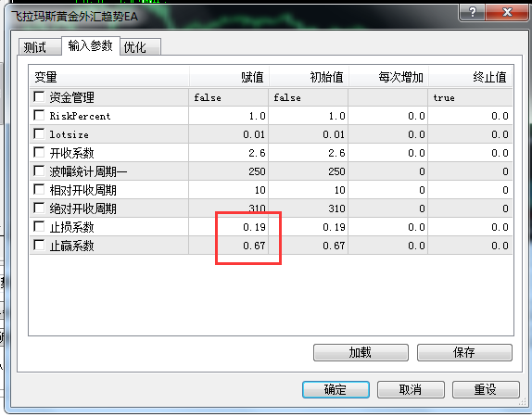Select 开收系数 初始值 cell 2.6
The image size is (532, 417).
[308, 153]
